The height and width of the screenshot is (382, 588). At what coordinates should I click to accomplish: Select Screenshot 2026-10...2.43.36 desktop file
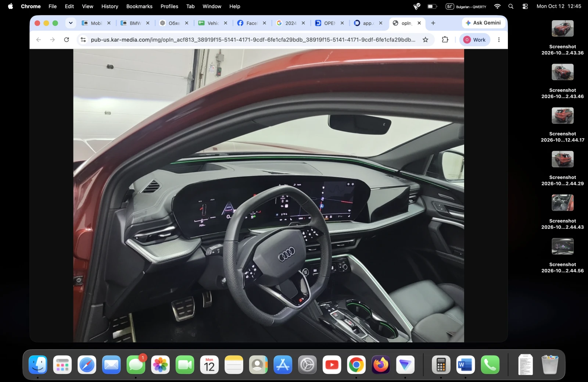(562, 38)
